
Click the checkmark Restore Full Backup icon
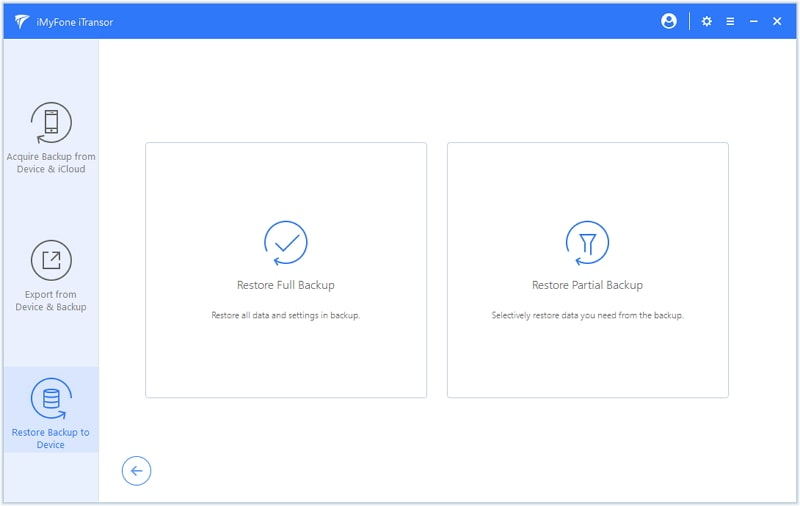click(x=286, y=243)
